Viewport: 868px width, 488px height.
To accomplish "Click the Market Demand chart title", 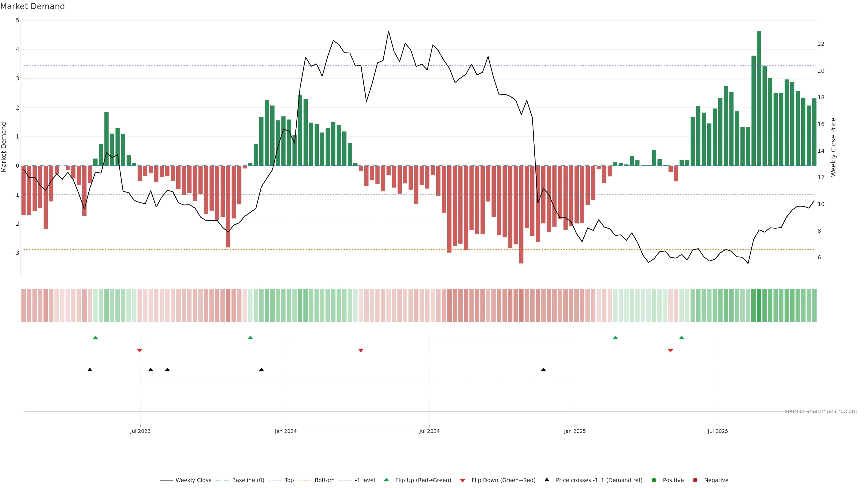I will click(32, 6).
